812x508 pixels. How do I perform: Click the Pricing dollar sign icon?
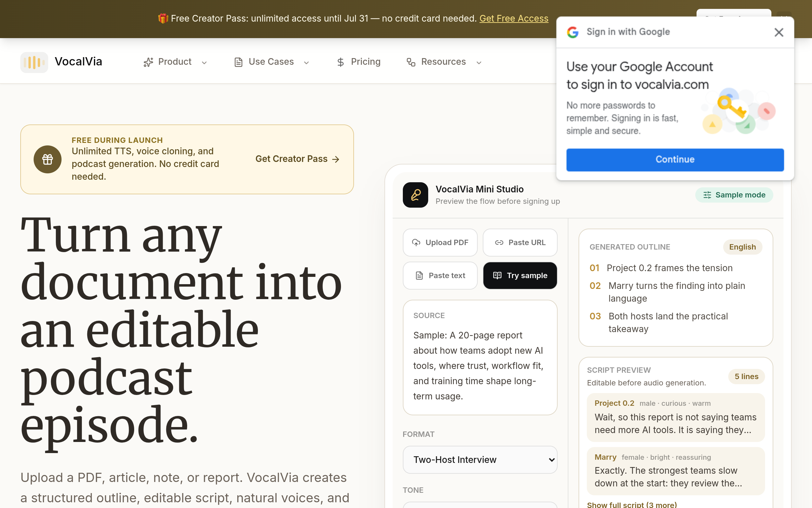pyautogui.click(x=341, y=62)
